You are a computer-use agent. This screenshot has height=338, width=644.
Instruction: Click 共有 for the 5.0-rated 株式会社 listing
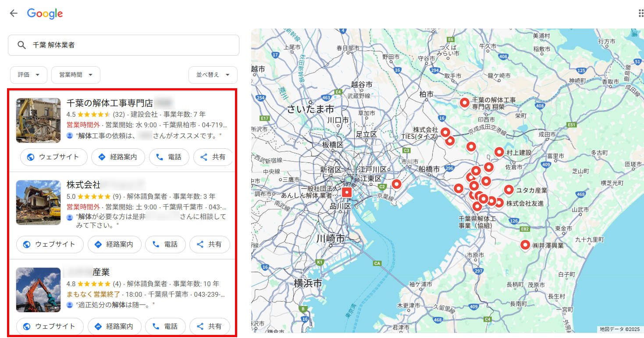click(x=210, y=245)
